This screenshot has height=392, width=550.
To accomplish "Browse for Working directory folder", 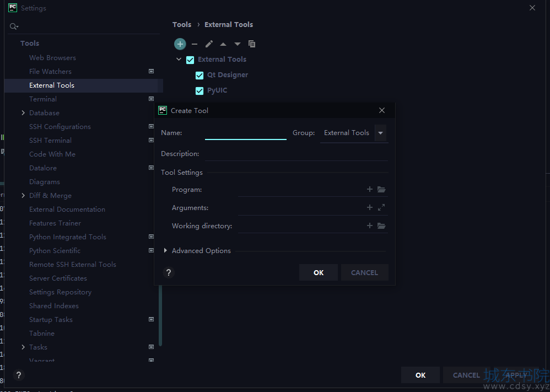I will 381,225.
